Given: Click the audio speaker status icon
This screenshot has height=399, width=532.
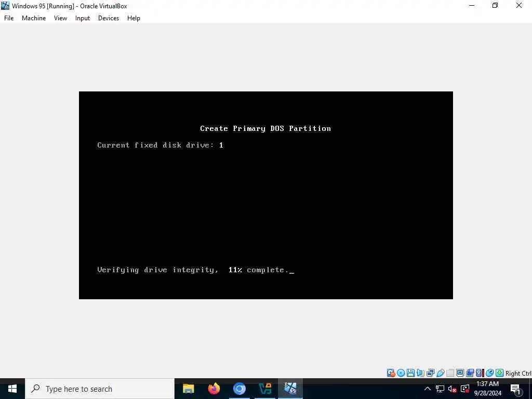Looking at the screenshot, I should [420, 373].
